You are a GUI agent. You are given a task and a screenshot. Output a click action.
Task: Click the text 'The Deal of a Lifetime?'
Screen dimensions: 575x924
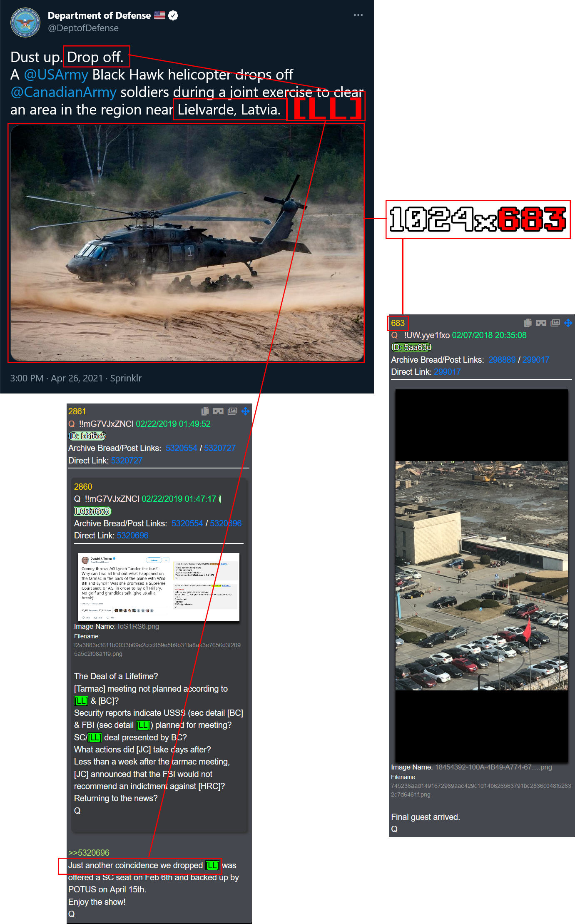pyautogui.click(x=116, y=676)
